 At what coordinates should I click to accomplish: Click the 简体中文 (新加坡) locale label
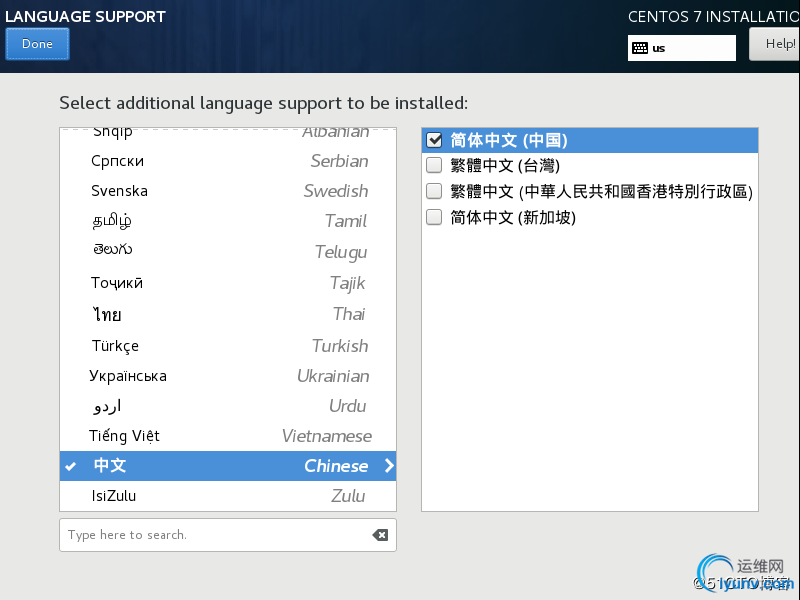[x=513, y=217]
